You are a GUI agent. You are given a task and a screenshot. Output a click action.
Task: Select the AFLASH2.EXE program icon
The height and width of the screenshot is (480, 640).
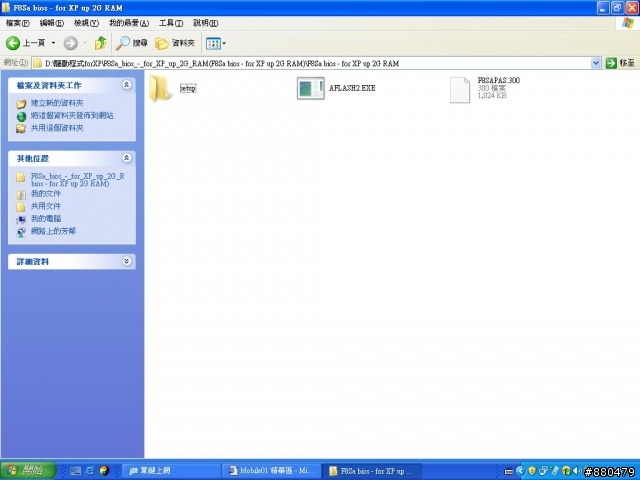311,88
